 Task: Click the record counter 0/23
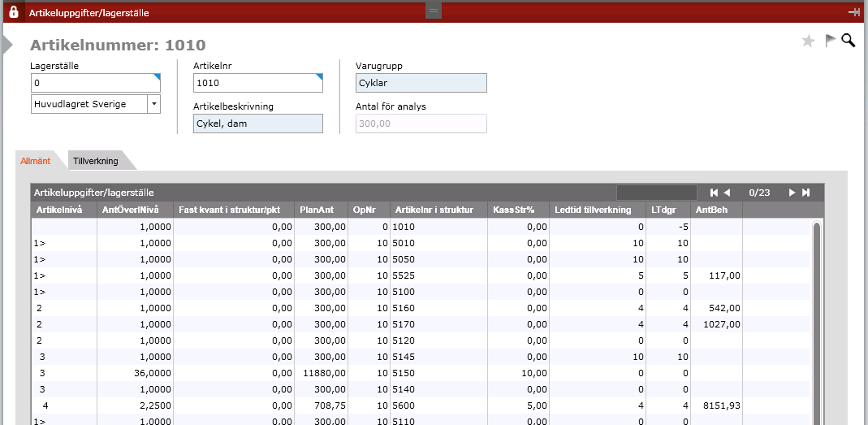759,193
